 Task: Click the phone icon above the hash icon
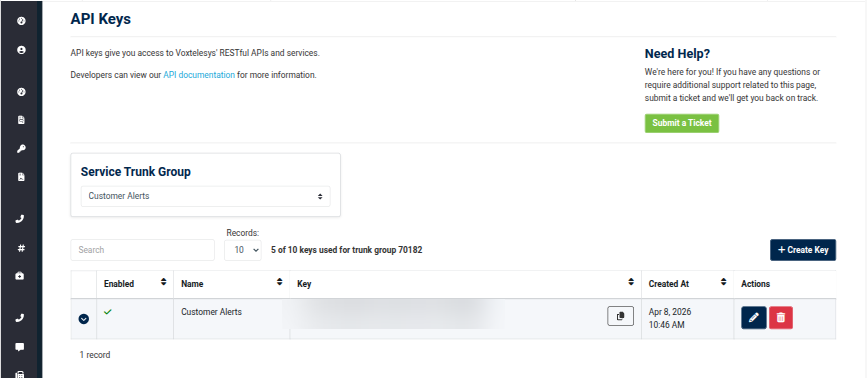coord(21,219)
